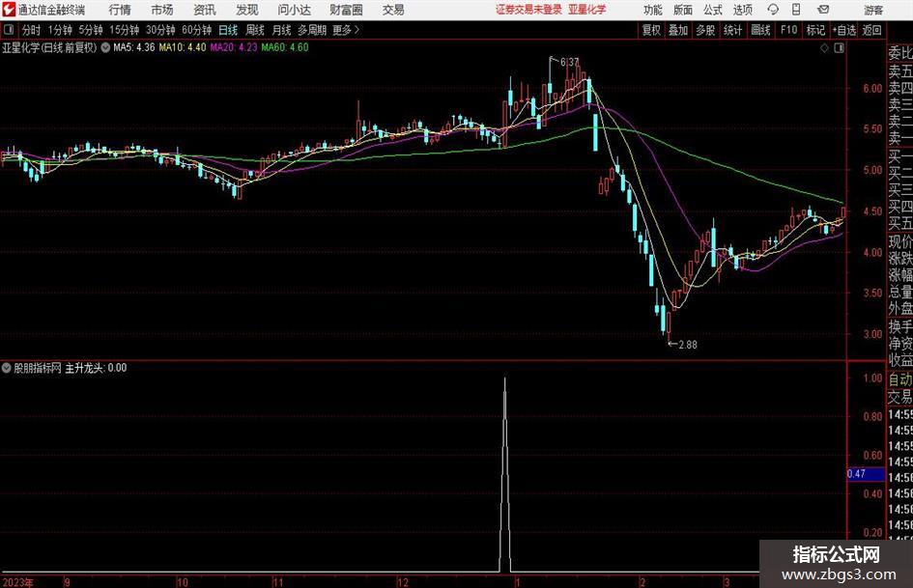Switch to the 30分钟 period tab

pos(160,30)
